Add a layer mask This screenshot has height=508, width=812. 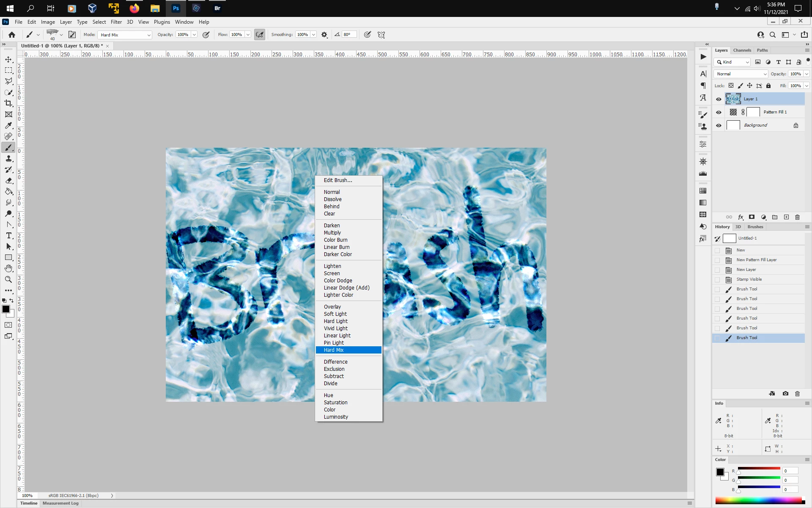(x=752, y=217)
